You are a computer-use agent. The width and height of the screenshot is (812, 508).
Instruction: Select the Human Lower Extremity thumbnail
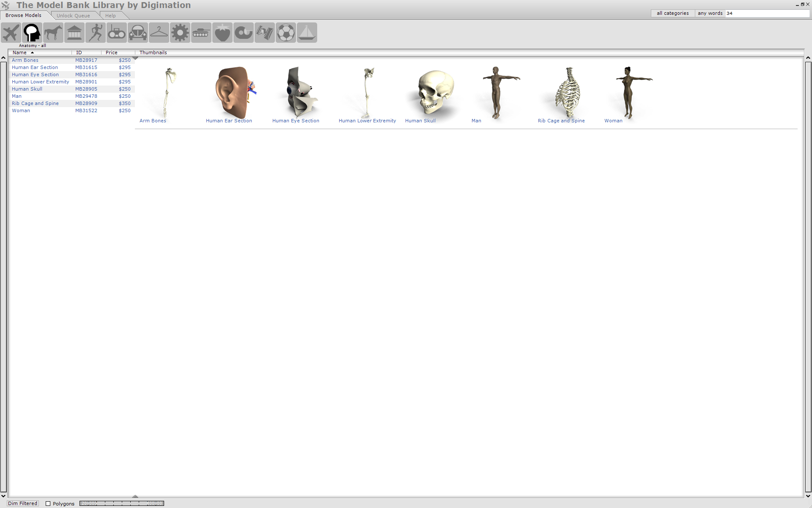pyautogui.click(x=368, y=92)
